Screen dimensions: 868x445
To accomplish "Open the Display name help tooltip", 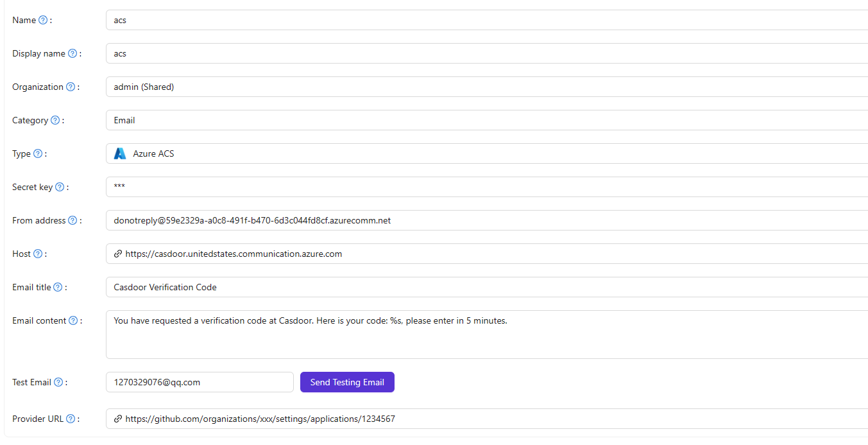I will click(72, 53).
